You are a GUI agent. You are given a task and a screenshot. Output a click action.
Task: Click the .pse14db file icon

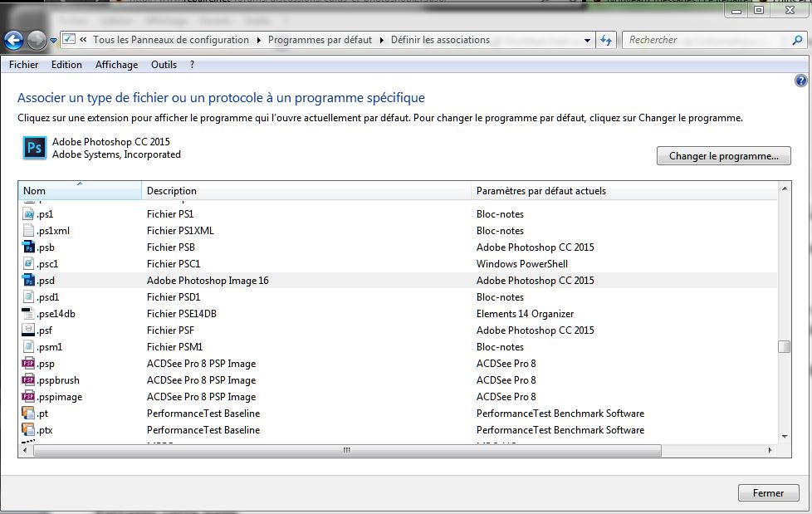(x=28, y=313)
